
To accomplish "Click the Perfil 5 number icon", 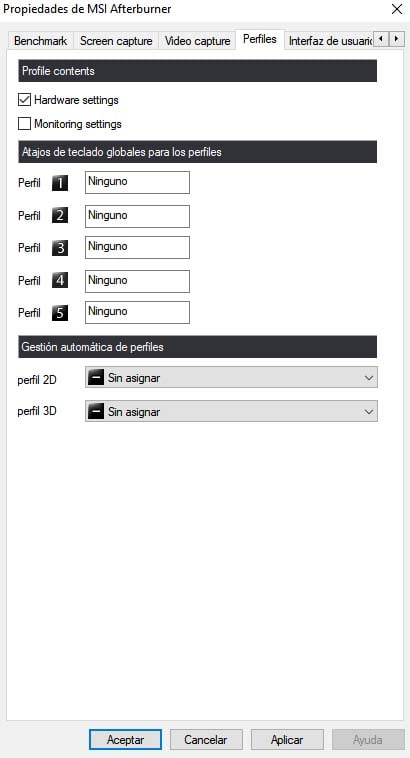I will click(60, 313).
